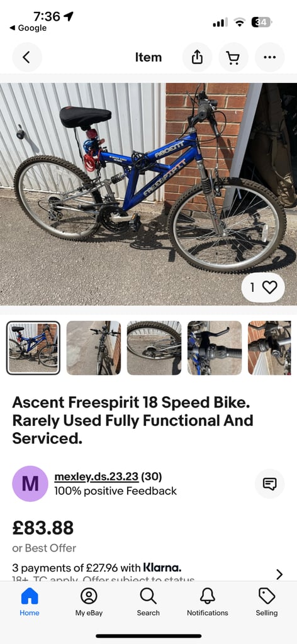This screenshot has width=297, height=644.
Task: Tap the back arrow button
Action: 26,57
